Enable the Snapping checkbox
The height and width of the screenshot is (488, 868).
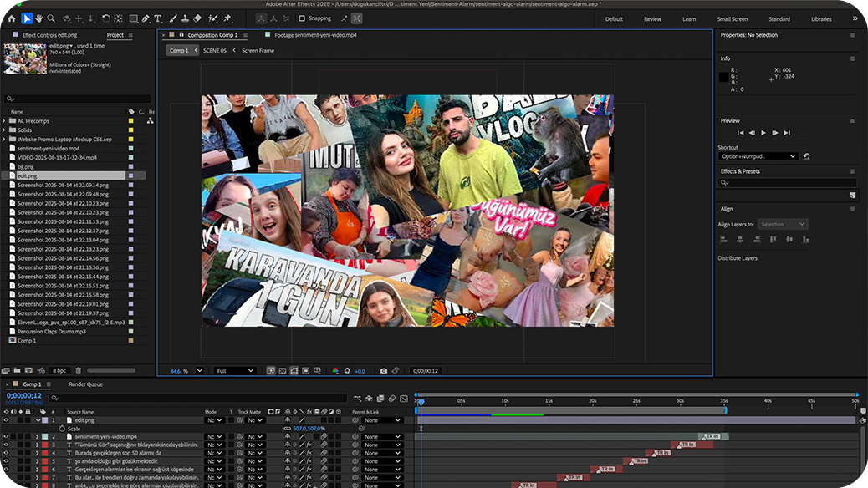click(302, 18)
